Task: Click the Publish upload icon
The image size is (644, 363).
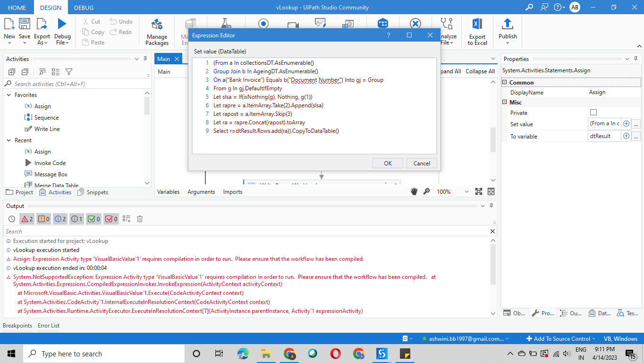Action: click(x=508, y=24)
